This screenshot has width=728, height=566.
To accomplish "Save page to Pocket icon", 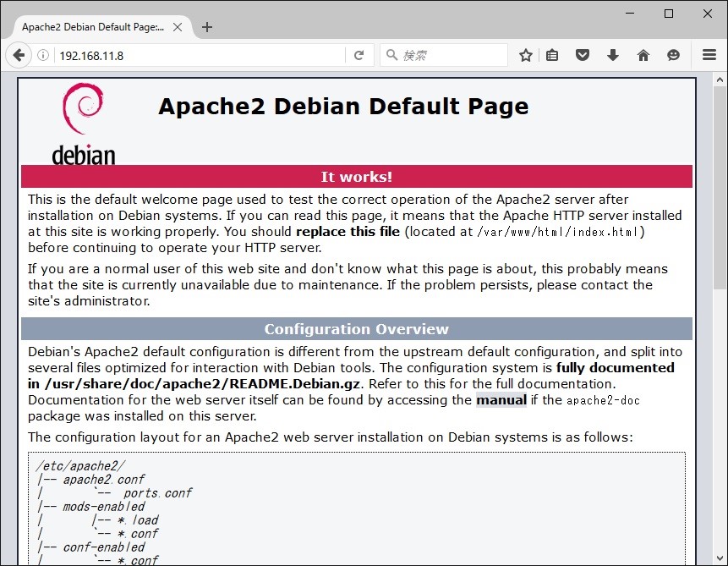I will tap(583, 55).
